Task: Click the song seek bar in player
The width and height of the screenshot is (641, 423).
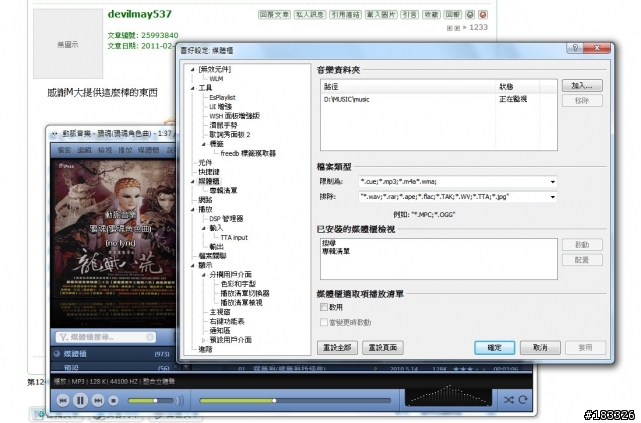Action: (x=294, y=401)
